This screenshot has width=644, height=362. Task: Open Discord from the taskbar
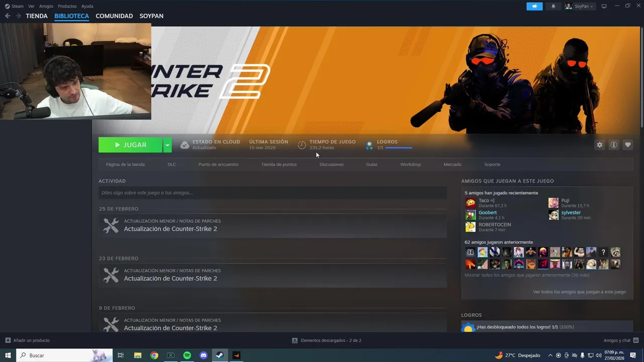[204, 355]
